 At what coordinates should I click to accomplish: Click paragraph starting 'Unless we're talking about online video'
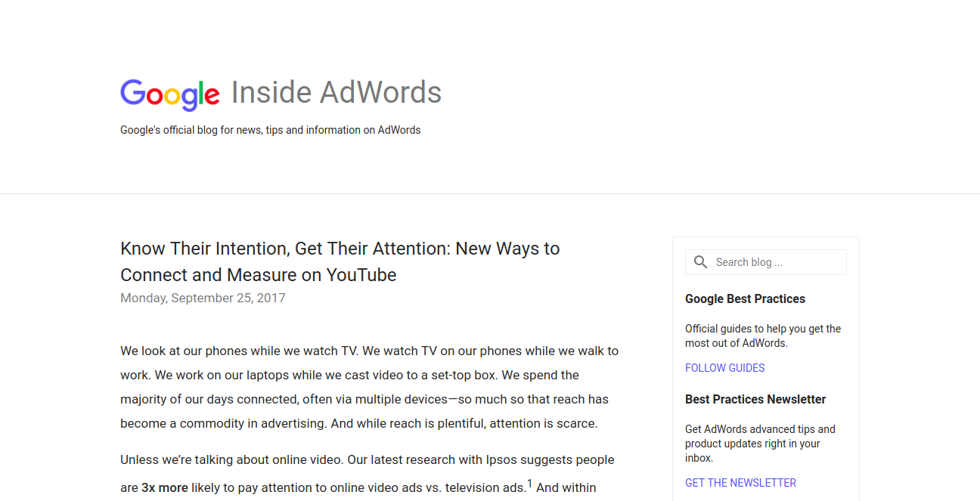369,474
